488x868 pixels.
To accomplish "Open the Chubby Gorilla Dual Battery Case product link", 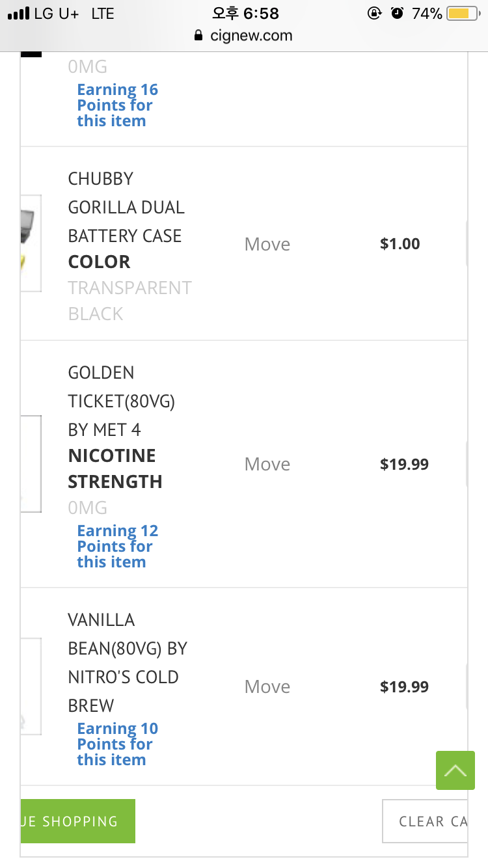I will 126,208.
